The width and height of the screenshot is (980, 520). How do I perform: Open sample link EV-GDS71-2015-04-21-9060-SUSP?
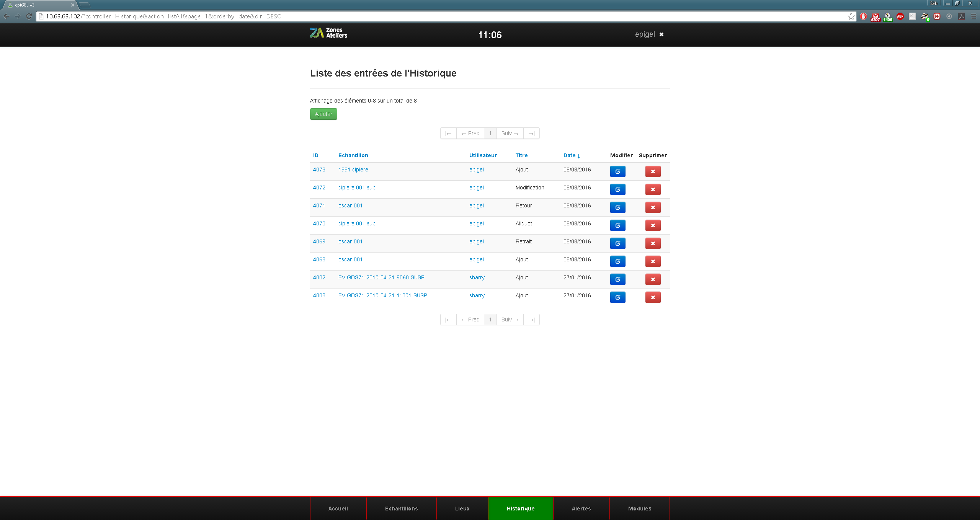tap(381, 277)
